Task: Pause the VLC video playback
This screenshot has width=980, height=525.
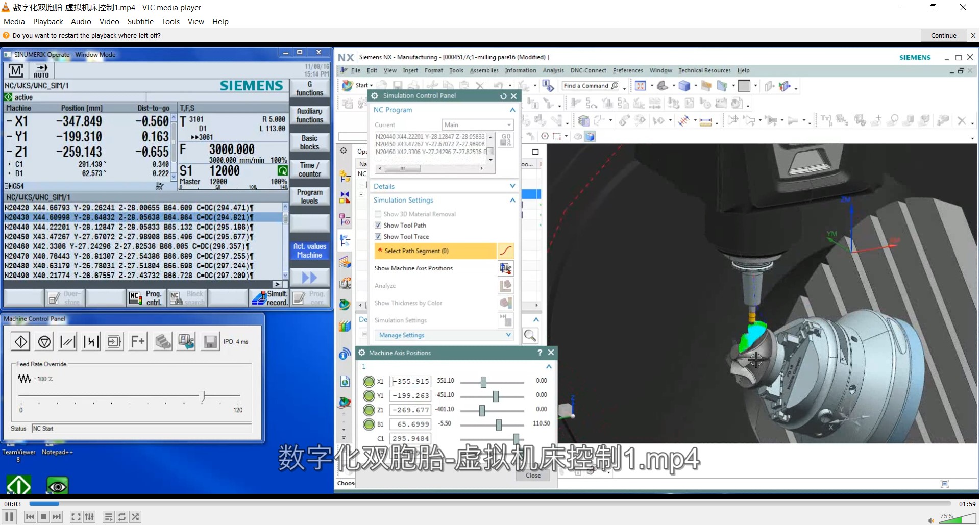Action: coord(9,517)
